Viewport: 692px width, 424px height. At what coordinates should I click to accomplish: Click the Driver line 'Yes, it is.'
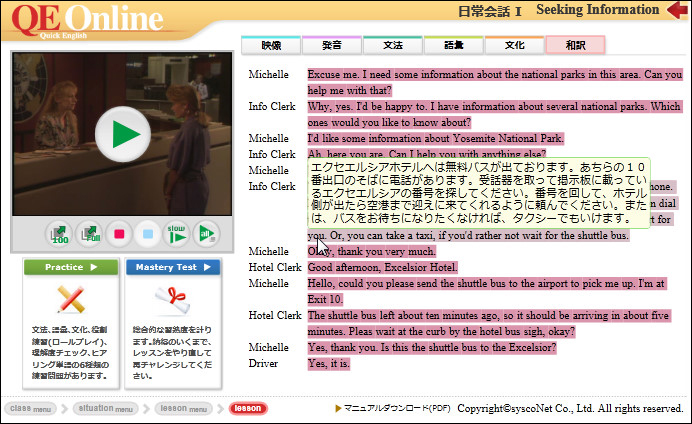(x=329, y=364)
